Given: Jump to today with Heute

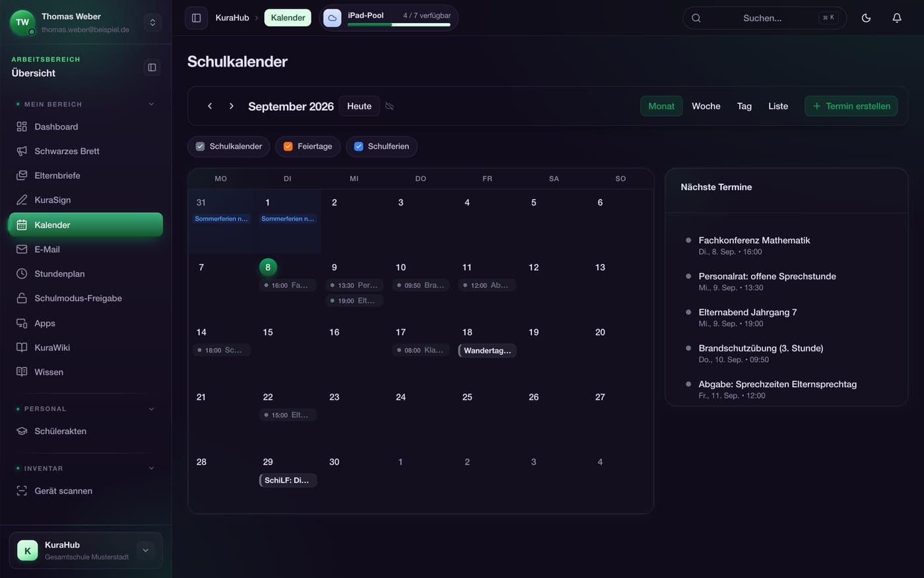Looking at the screenshot, I should 359,106.
